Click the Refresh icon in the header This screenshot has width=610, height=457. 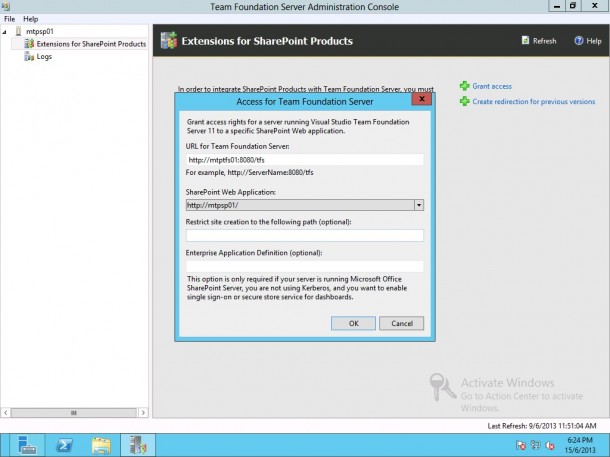click(x=526, y=40)
